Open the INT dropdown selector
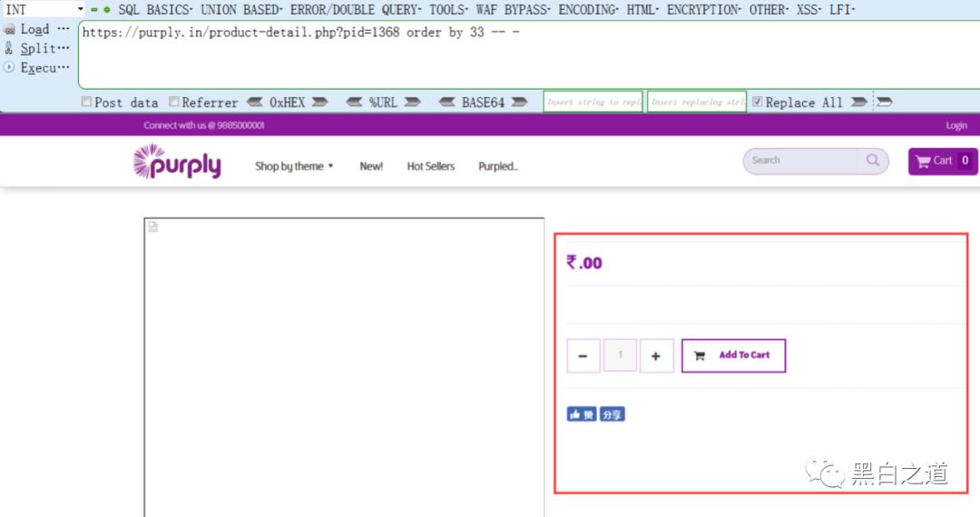The height and width of the screenshot is (517, 980). coord(44,9)
